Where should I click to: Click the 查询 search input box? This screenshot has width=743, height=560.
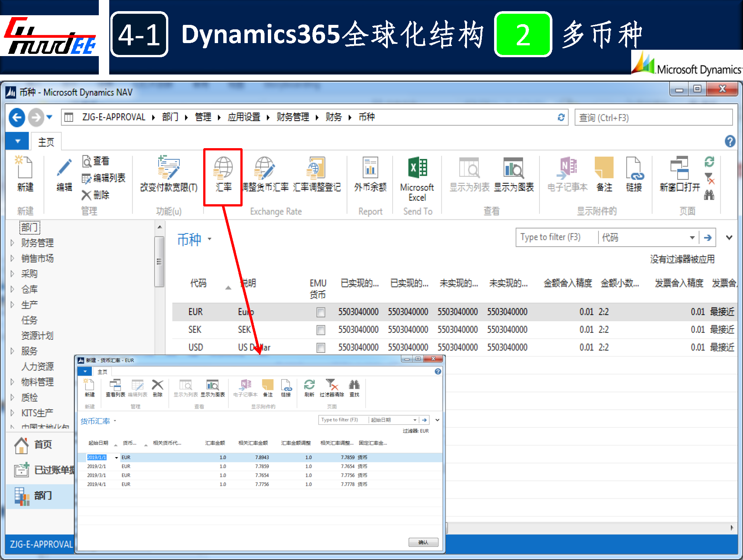click(653, 118)
